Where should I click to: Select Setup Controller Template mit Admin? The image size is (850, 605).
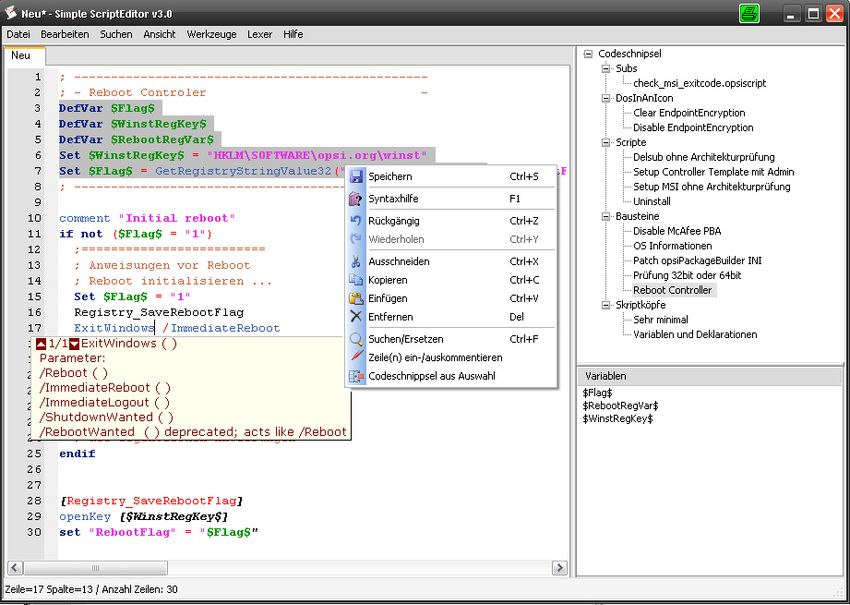[713, 172]
